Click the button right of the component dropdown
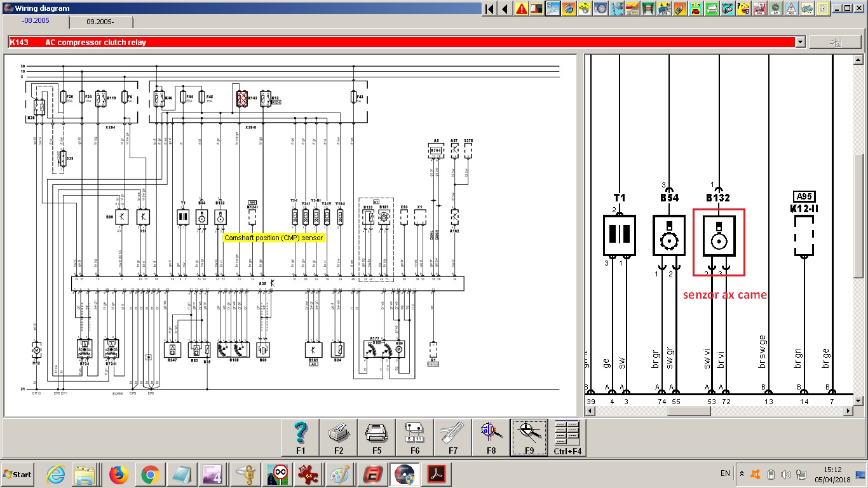Screen dimensions: 868x488 (835, 42)
